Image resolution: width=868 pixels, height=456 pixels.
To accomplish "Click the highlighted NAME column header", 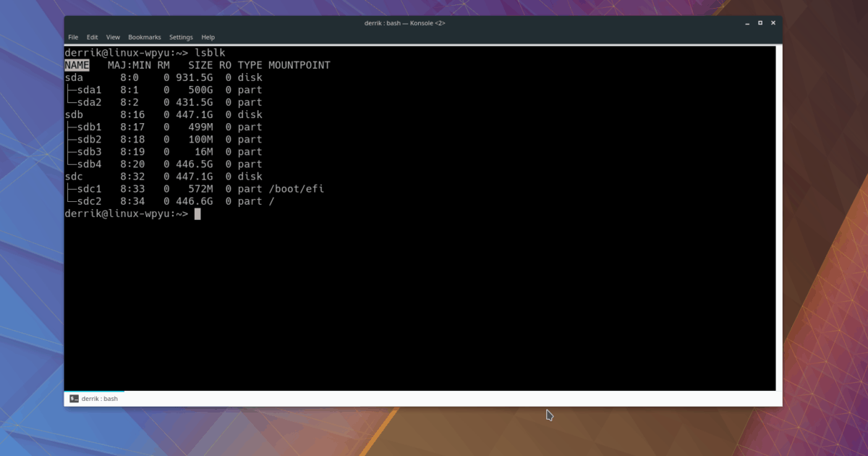I will click(x=77, y=65).
